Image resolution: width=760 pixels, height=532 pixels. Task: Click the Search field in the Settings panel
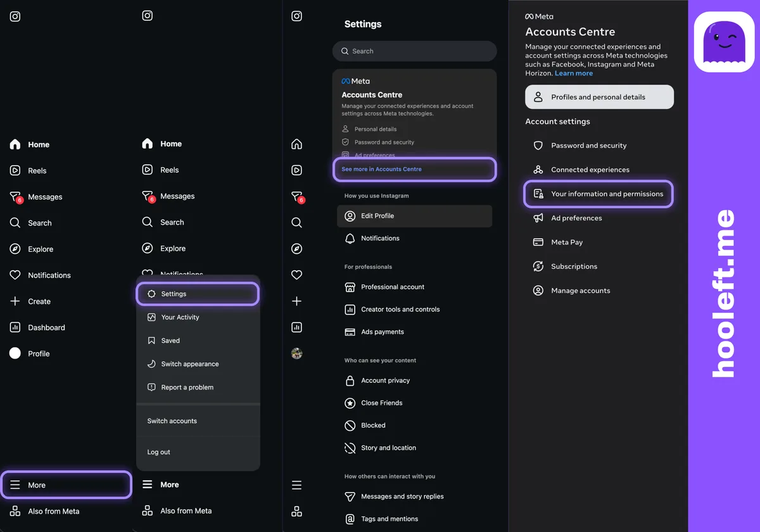pyautogui.click(x=415, y=51)
